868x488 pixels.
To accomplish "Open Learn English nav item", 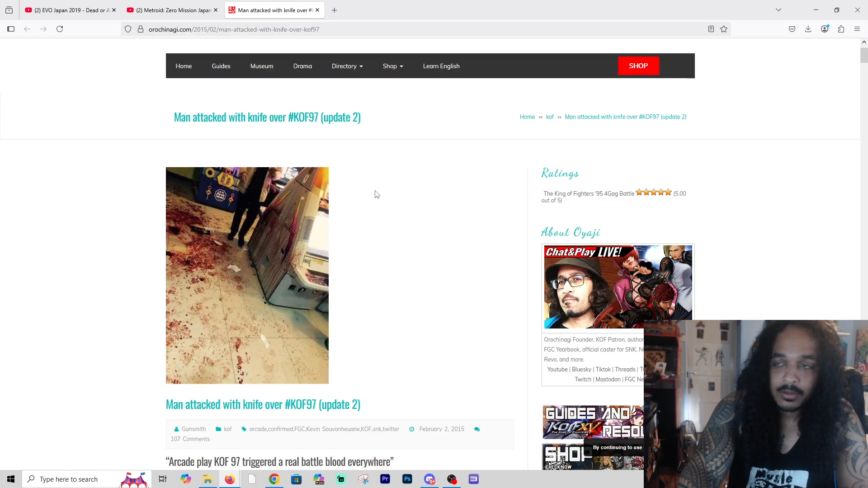I will [441, 66].
